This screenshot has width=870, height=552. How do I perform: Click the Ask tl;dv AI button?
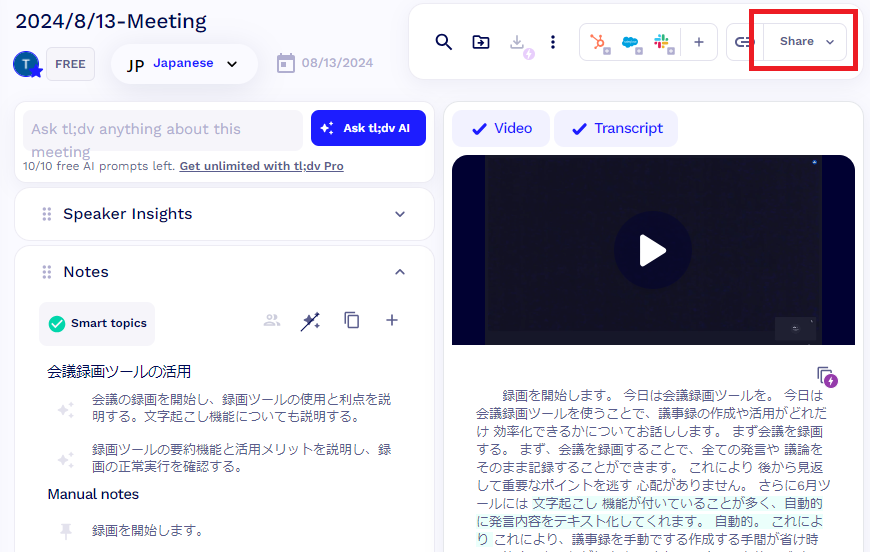pyautogui.click(x=368, y=128)
